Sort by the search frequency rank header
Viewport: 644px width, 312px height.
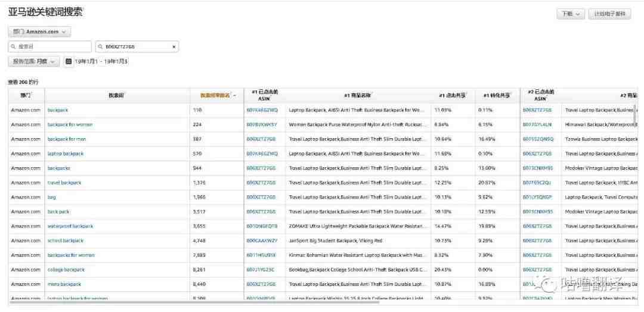pyautogui.click(x=215, y=95)
